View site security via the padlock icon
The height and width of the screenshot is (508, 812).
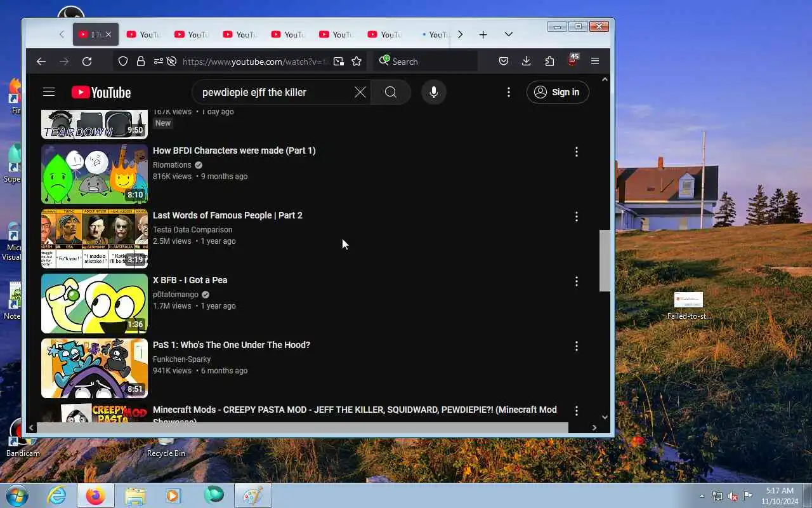click(x=140, y=61)
